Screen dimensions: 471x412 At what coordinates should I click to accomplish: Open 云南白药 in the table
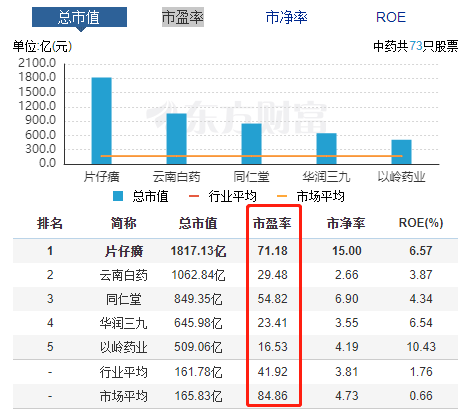pyautogui.click(x=124, y=275)
